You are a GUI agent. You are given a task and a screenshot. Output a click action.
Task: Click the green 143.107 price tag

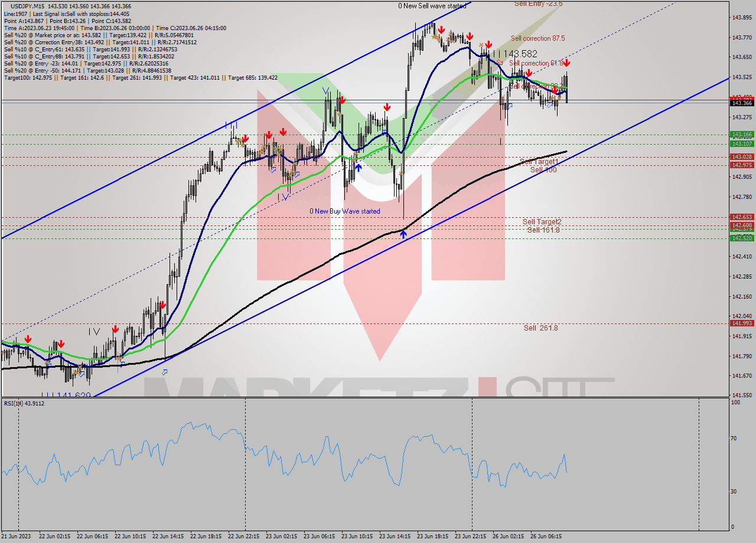742,143
